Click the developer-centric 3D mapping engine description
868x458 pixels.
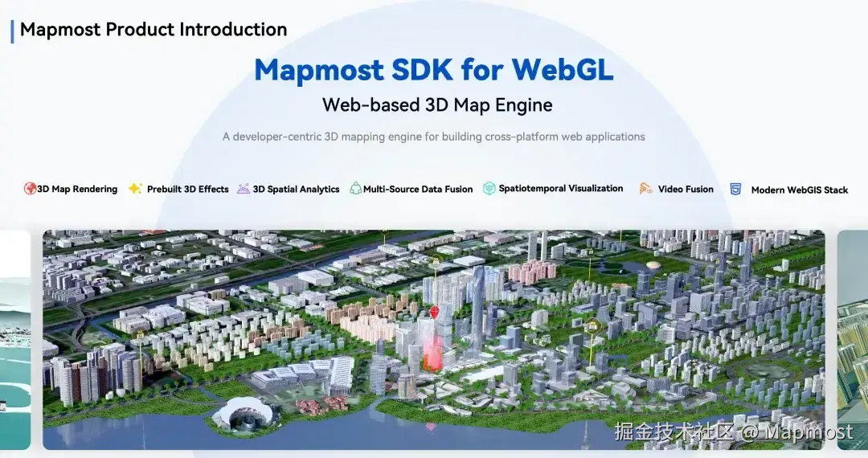434,137
